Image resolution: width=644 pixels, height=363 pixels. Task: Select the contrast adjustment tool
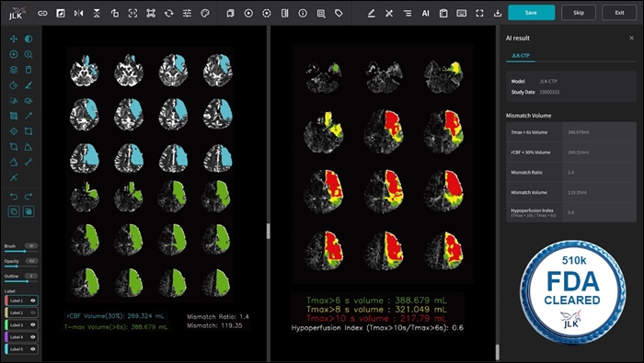[29, 39]
